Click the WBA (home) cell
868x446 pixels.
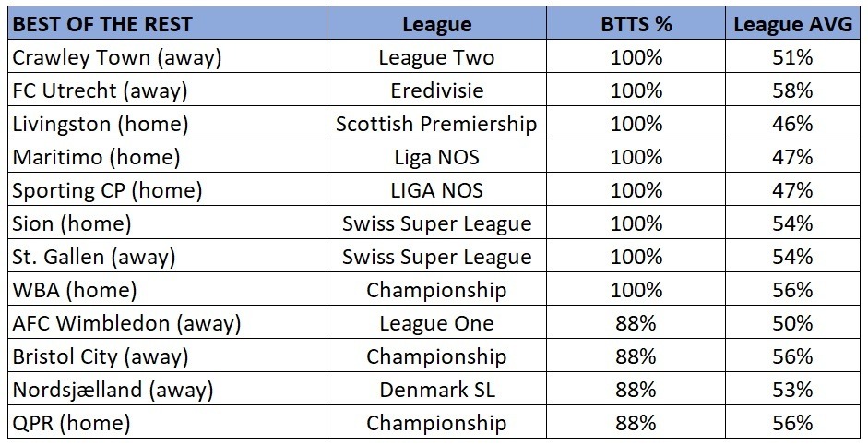click(x=167, y=289)
